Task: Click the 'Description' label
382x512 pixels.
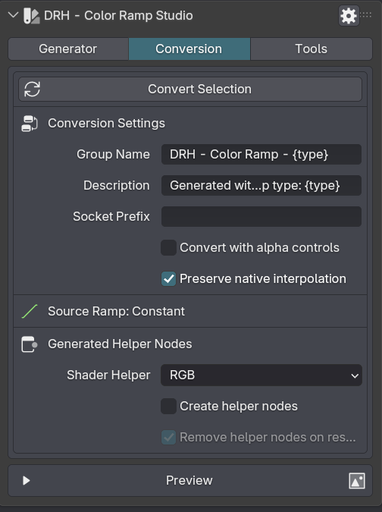Action: (x=117, y=185)
